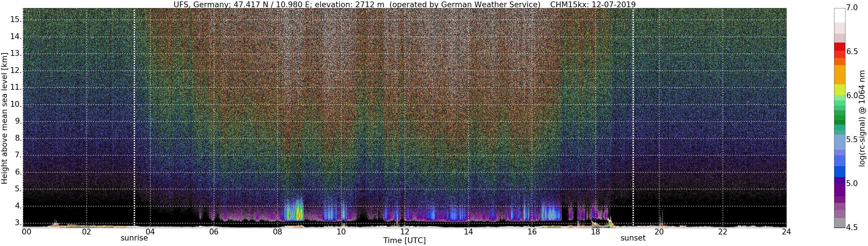Click the '22' time tick label
Image resolution: width=868 pixels, height=246 pixels.
(723, 232)
